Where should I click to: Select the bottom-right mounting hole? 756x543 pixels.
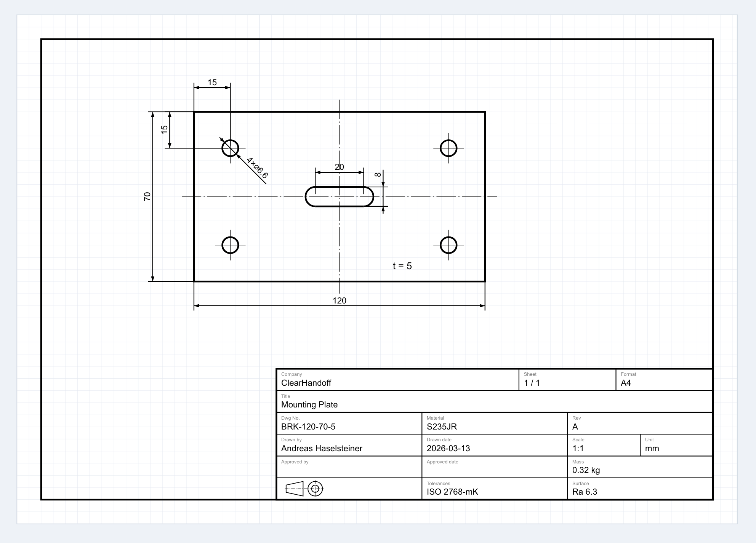coord(448,245)
